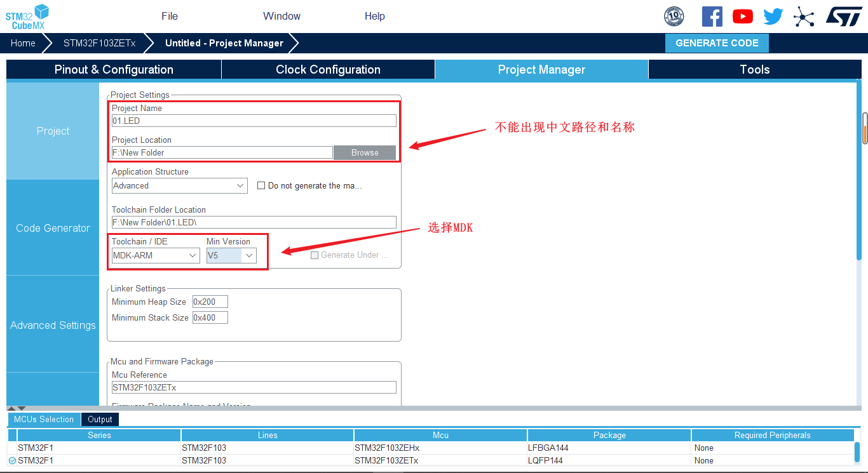Toggle the Generate Under Root checkbox
Viewport: 868px width, 473px height.
pos(315,255)
